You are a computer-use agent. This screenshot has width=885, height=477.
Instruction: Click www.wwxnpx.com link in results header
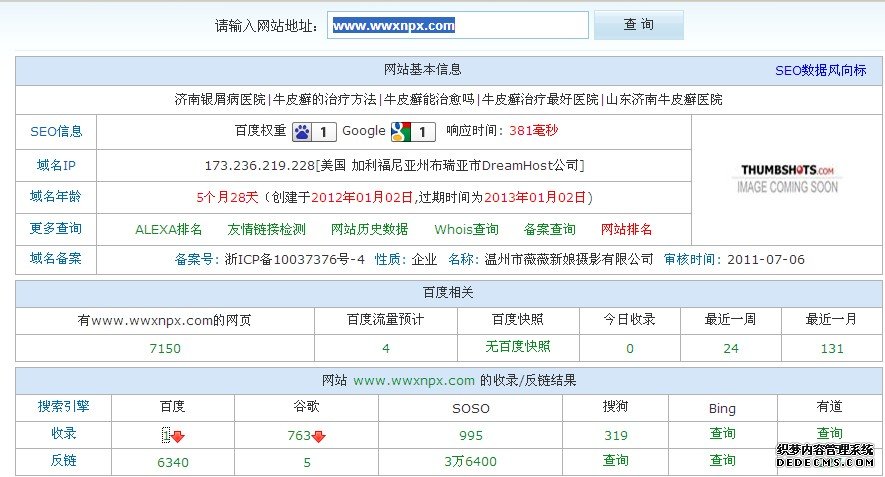(x=414, y=381)
